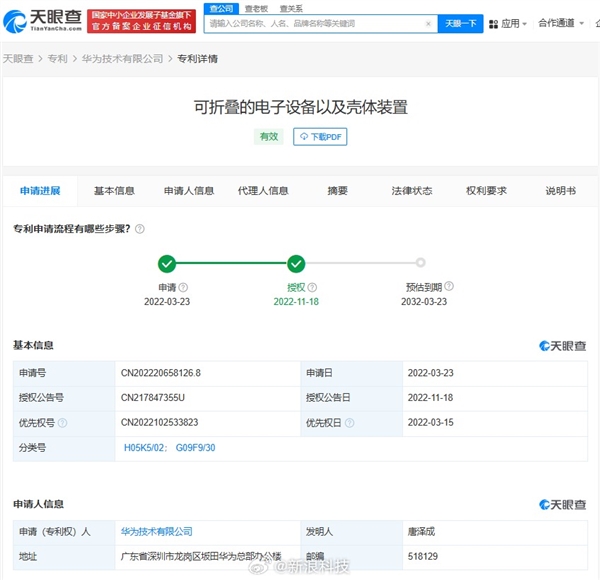The image size is (600, 580).
Task: Click the 天眼一下 search button
Action: 460,24
